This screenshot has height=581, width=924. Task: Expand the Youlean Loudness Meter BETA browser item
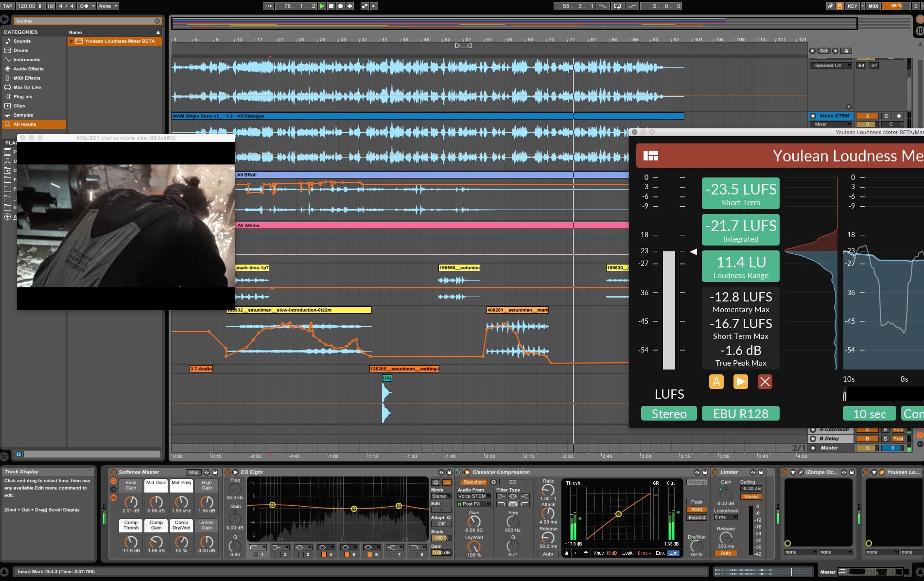tap(71, 41)
